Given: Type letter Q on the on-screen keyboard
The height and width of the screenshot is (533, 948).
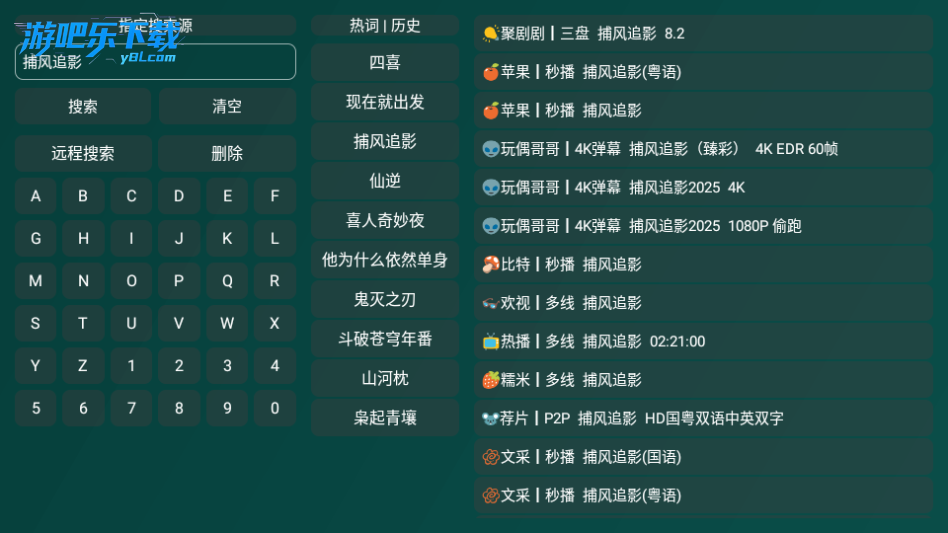Looking at the screenshot, I should (227, 281).
